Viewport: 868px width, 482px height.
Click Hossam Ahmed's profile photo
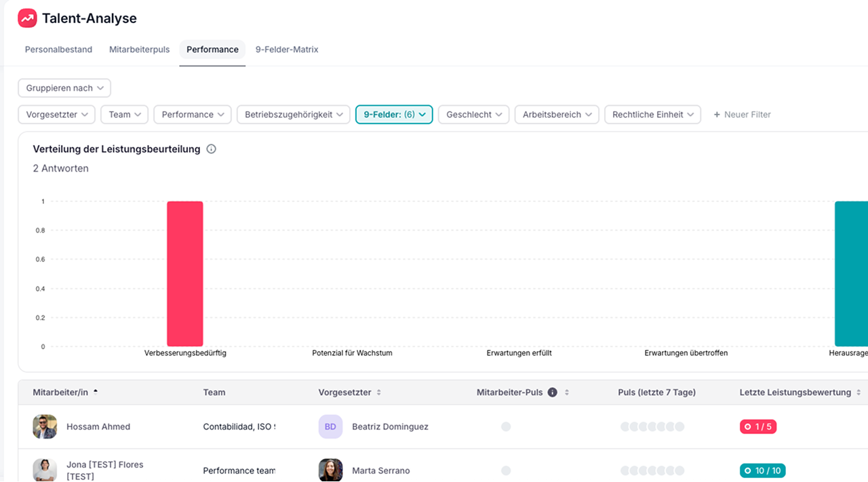45,426
